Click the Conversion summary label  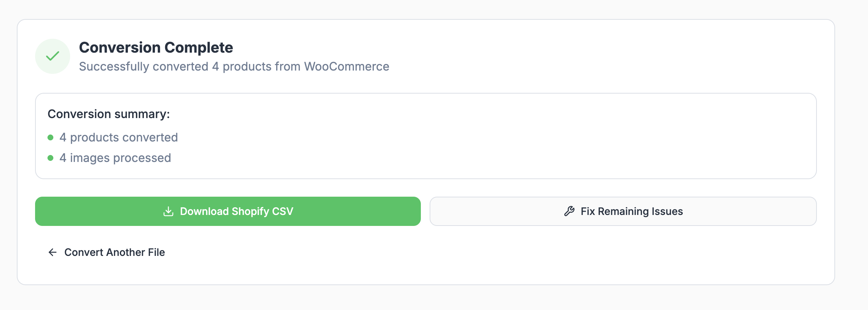(108, 114)
